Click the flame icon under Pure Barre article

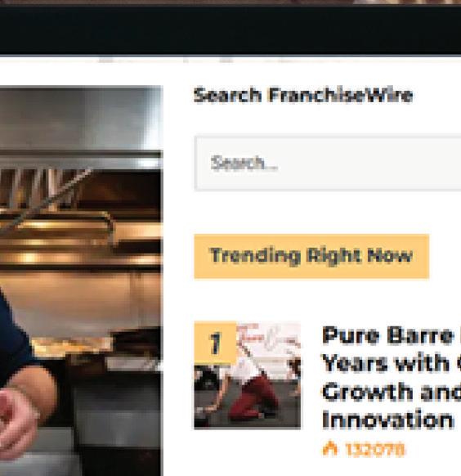tap(329, 448)
